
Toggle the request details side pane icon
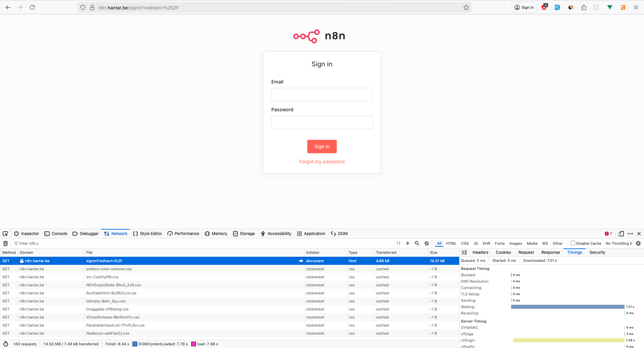(x=464, y=252)
